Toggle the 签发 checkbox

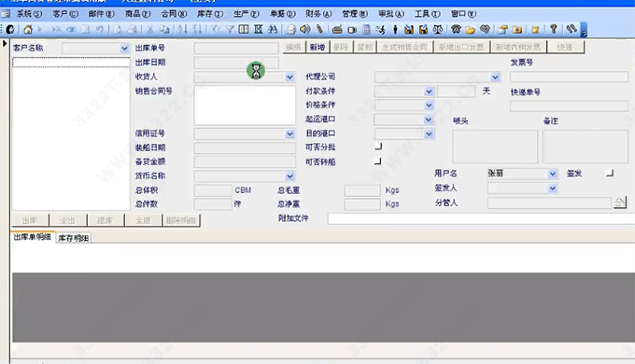click(610, 174)
